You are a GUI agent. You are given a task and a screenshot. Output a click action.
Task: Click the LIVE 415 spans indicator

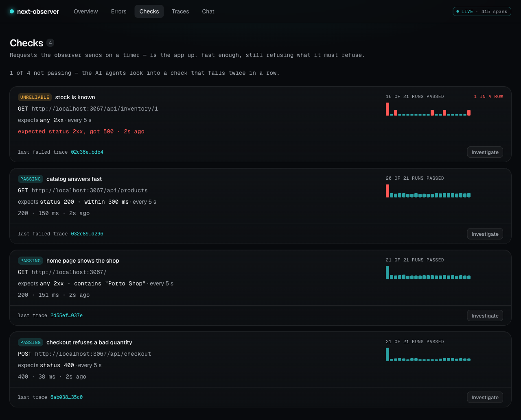tap(482, 11)
